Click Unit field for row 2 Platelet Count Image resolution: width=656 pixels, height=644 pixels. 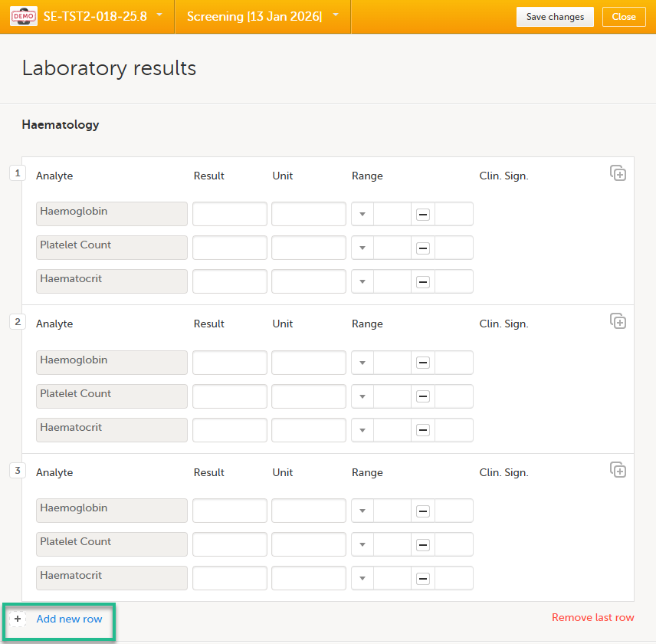pyautogui.click(x=308, y=397)
